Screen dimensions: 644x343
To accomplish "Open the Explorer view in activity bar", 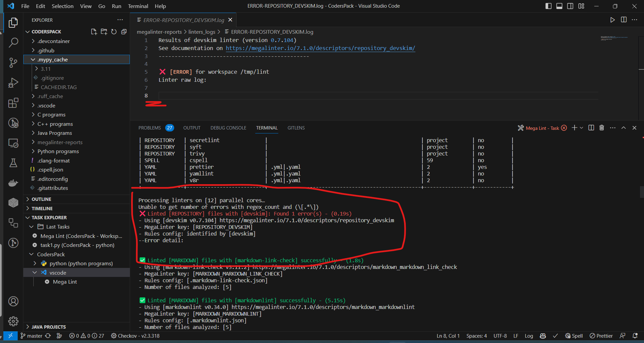I will click(x=13, y=23).
